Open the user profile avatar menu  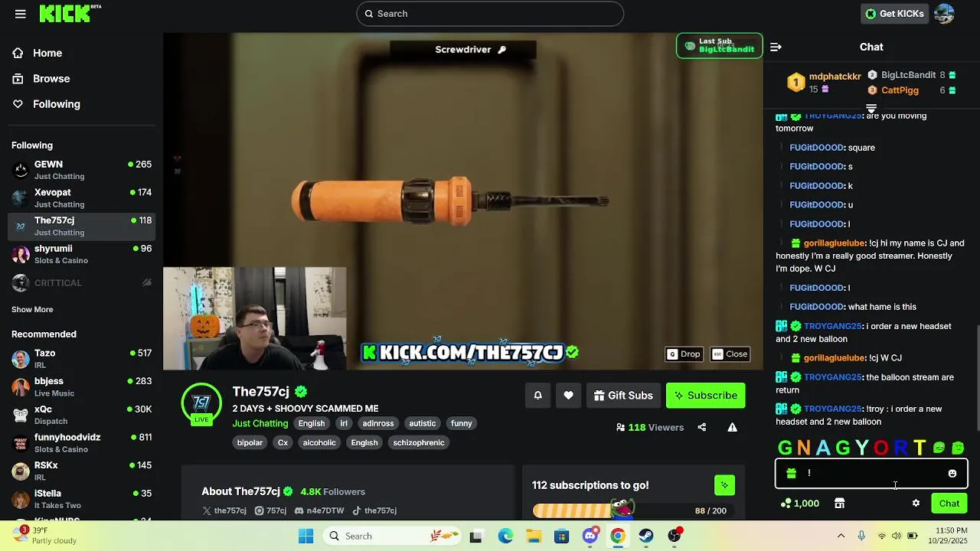(x=944, y=14)
